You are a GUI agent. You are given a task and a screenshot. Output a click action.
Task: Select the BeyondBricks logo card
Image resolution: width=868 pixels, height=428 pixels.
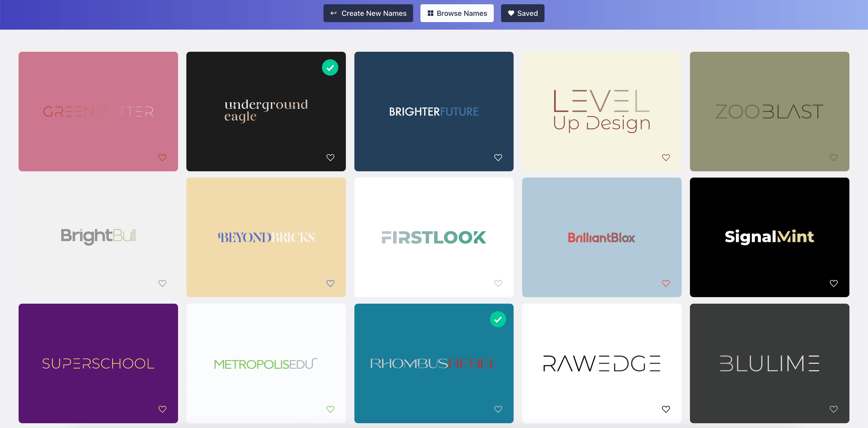point(266,237)
